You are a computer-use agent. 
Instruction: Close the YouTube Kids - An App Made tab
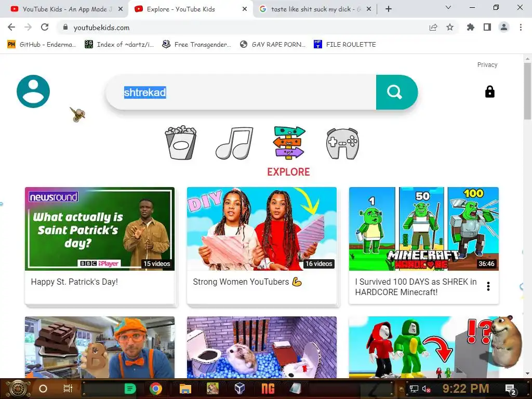coord(121,9)
